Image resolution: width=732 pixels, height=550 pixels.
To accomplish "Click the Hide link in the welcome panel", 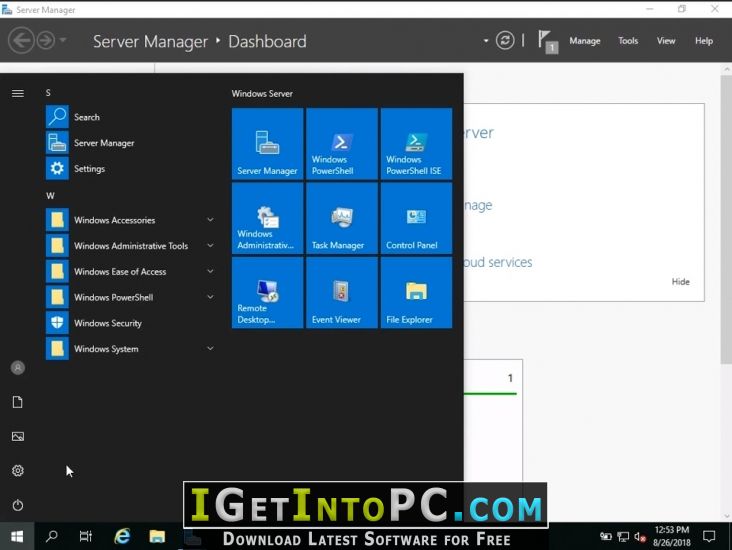I will 680,282.
